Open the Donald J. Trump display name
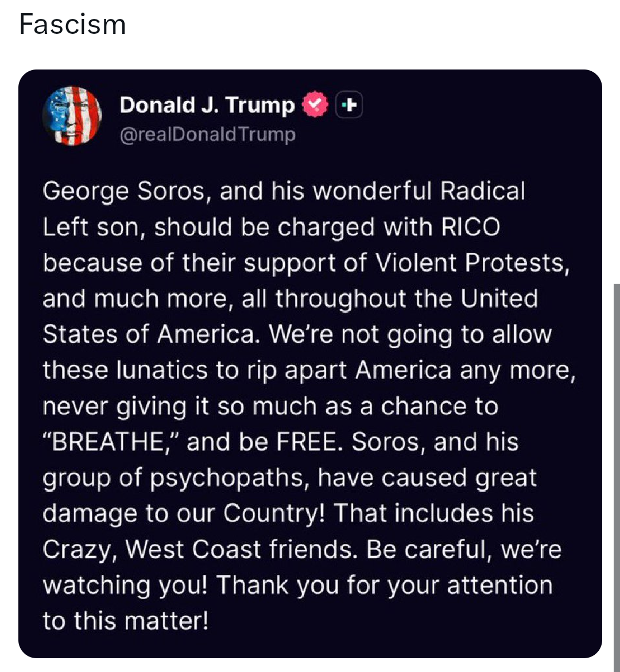This screenshot has height=672, width=620. pyautogui.click(x=207, y=105)
